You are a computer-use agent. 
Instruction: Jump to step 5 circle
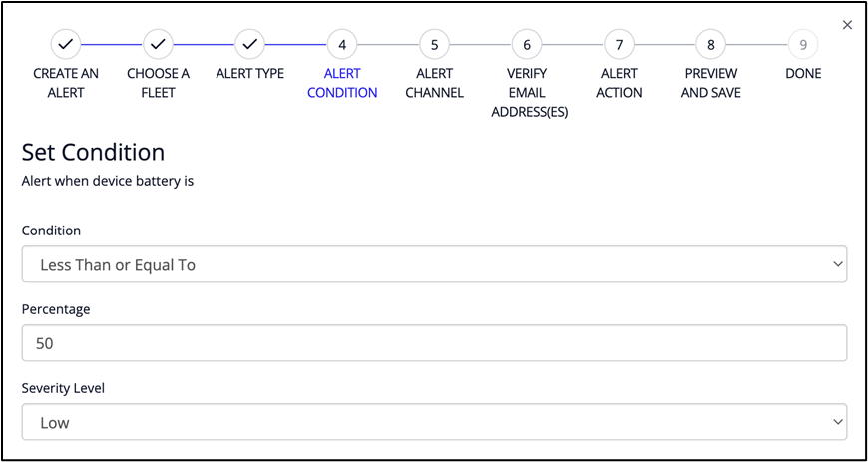pyautogui.click(x=434, y=44)
